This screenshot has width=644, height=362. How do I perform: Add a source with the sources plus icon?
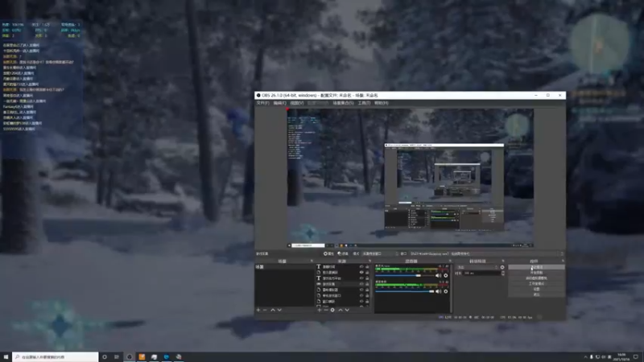(319, 310)
